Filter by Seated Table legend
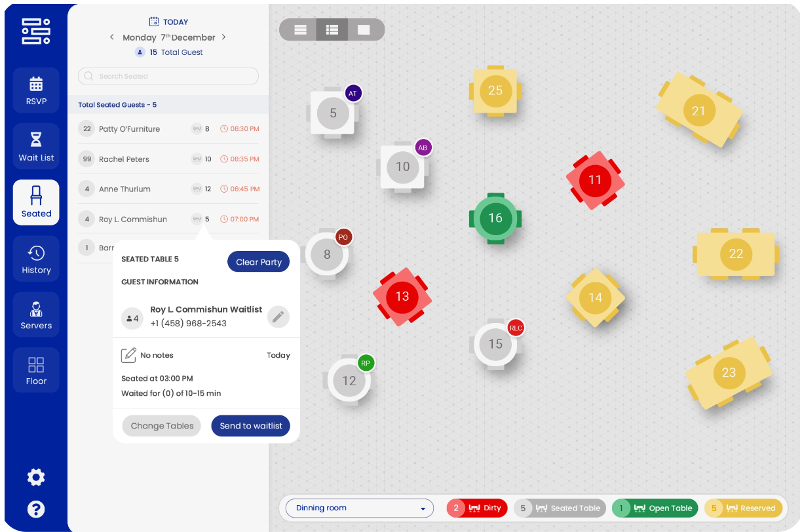Viewport: 804px width, 532px height. tap(560, 508)
